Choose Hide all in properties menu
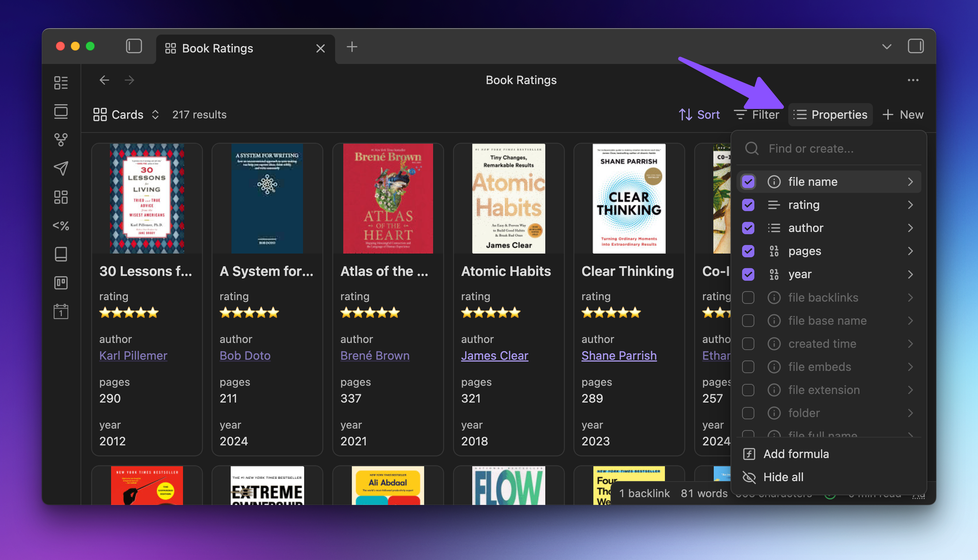978x560 pixels. (x=783, y=477)
